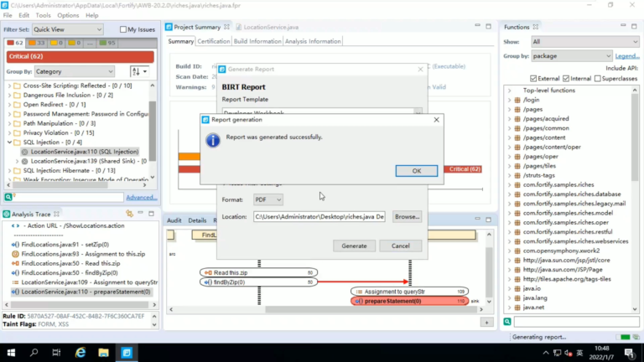The width and height of the screenshot is (644, 362).
Task: Close the Report generation dialog
Action: click(x=436, y=120)
